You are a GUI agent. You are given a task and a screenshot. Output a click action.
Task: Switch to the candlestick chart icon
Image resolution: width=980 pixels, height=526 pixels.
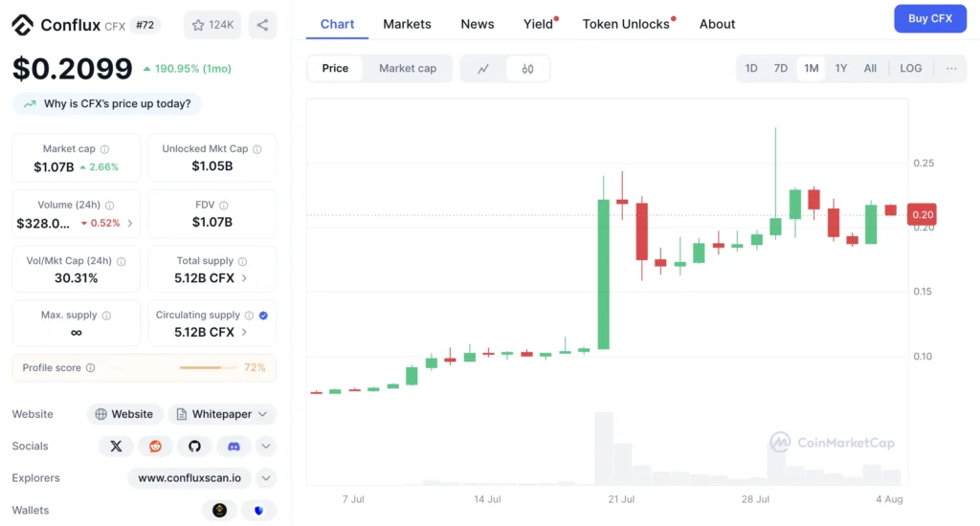(x=527, y=69)
